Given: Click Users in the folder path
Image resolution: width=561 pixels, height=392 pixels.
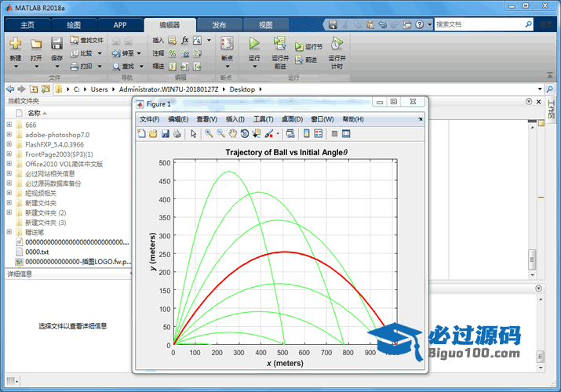Looking at the screenshot, I should [99, 89].
